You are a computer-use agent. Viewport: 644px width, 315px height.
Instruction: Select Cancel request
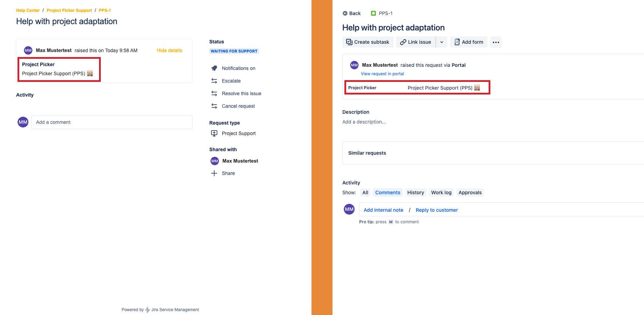point(238,106)
